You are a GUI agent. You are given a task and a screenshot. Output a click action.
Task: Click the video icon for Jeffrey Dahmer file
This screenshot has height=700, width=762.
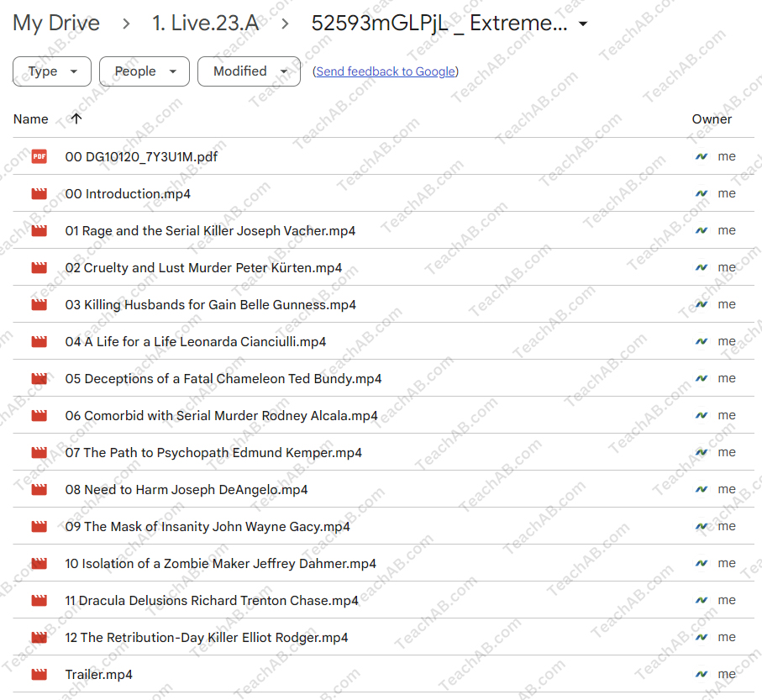pyautogui.click(x=39, y=563)
